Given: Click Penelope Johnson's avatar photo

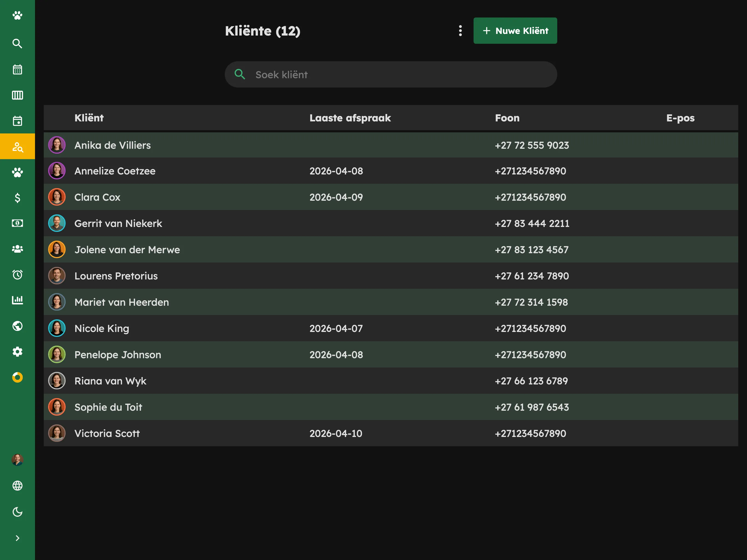Looking at the screenshot, I should (x=57, y=355).
